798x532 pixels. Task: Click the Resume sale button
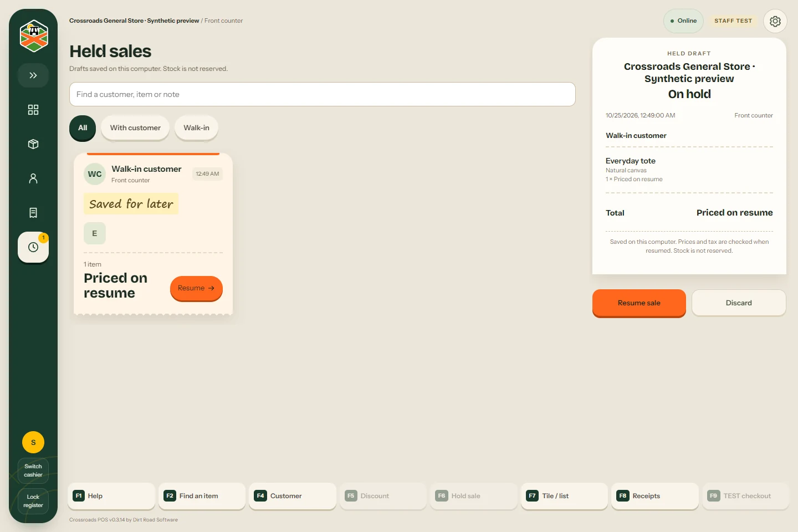639,303
